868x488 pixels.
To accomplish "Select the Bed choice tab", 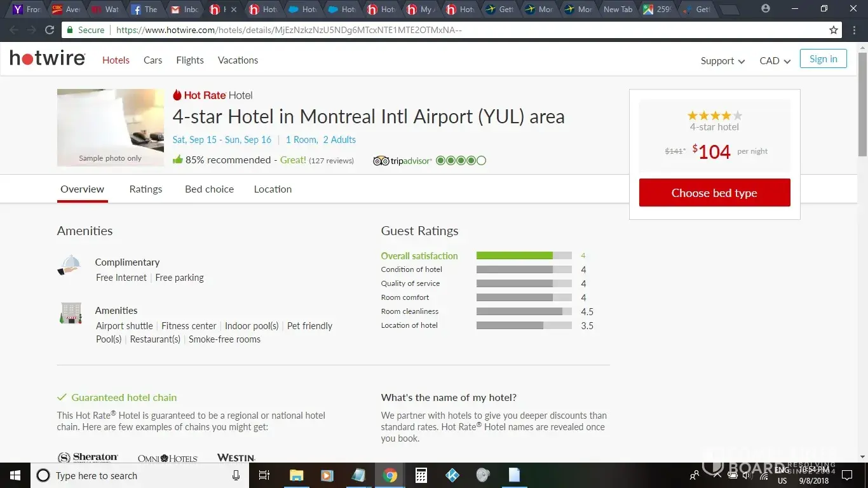I will pyautogui.click(x=209, y=189).
